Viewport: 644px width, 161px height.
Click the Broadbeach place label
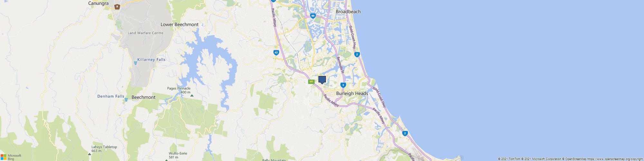pos(348,12)
